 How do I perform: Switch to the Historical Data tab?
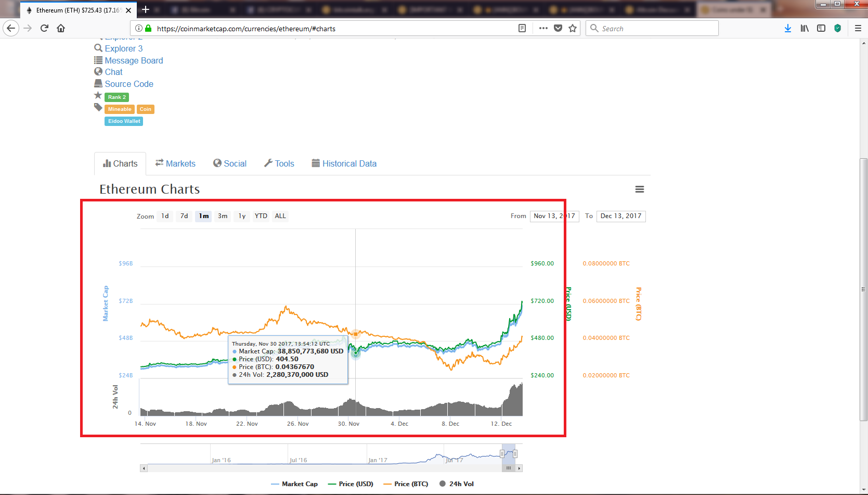coord(344,163)
